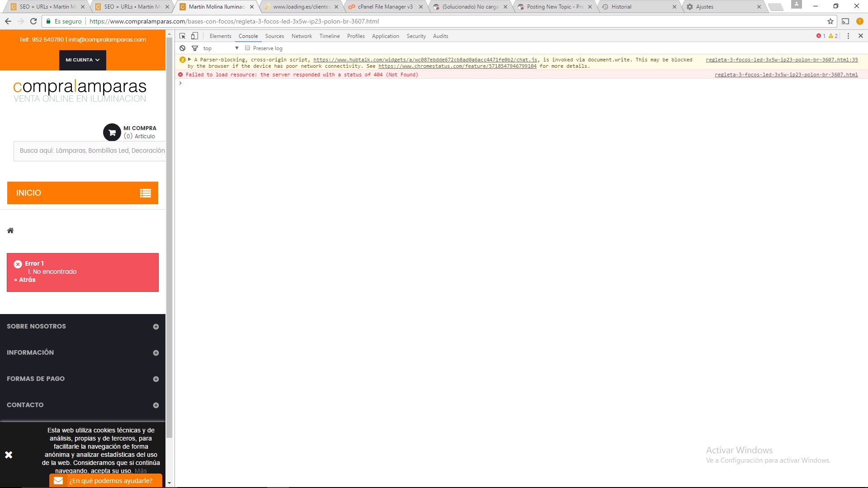Switch to the Network tab in DevTools
868x488 pixels.
[x=302, y=36]
